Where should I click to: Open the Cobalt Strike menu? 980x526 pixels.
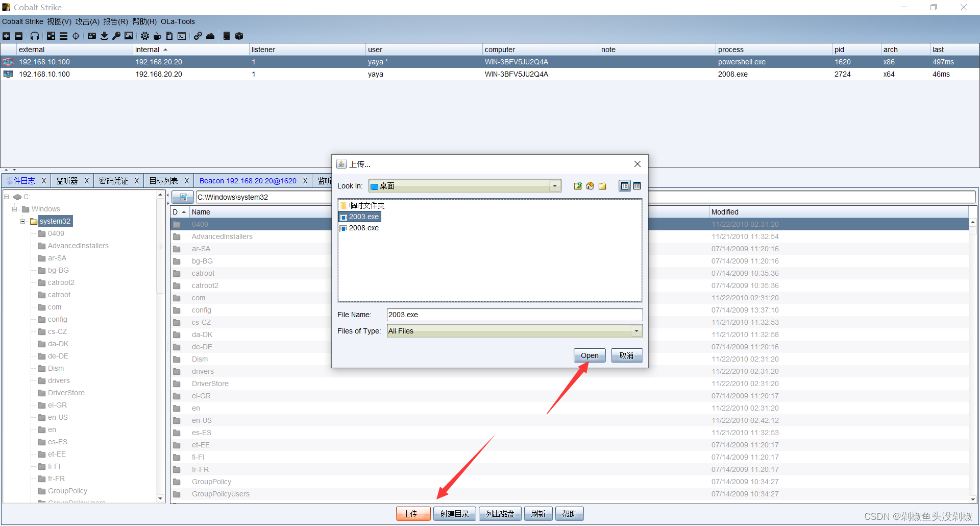click(x=22, y=21)
